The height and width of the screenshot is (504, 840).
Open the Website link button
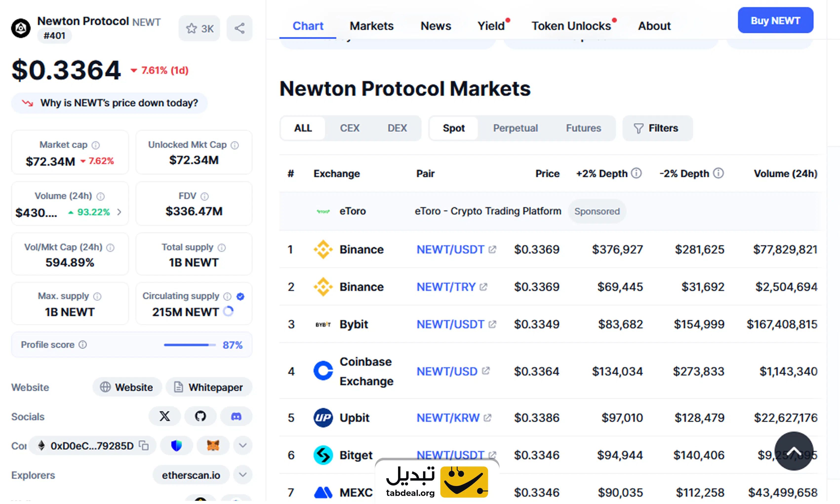coord(127,387)
